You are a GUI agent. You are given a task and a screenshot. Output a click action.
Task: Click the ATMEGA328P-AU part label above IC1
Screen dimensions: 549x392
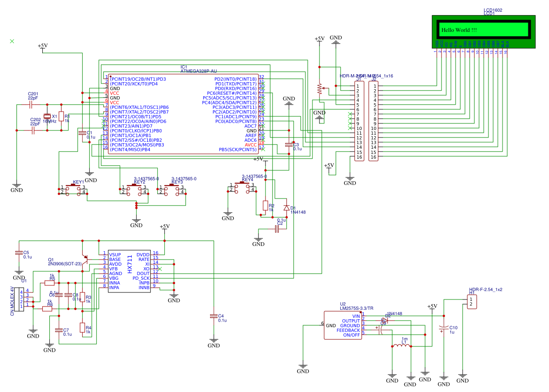point(198,71)
